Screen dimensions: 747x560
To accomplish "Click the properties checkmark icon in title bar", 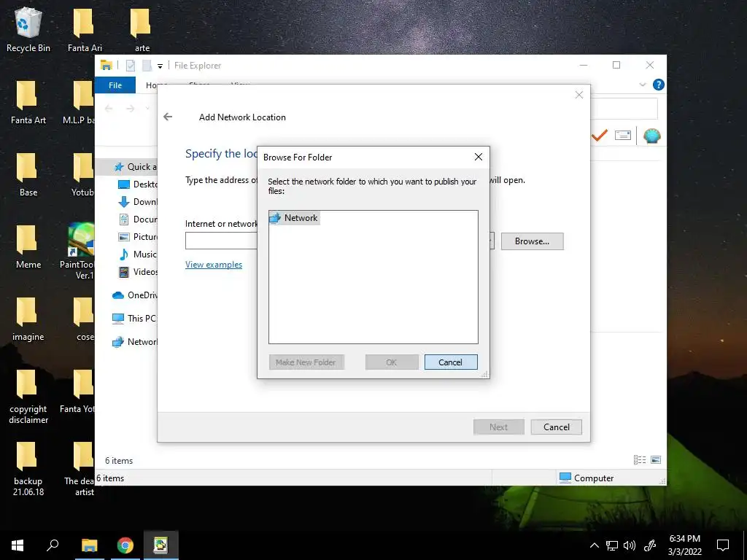I will click(x=130, y=66).
